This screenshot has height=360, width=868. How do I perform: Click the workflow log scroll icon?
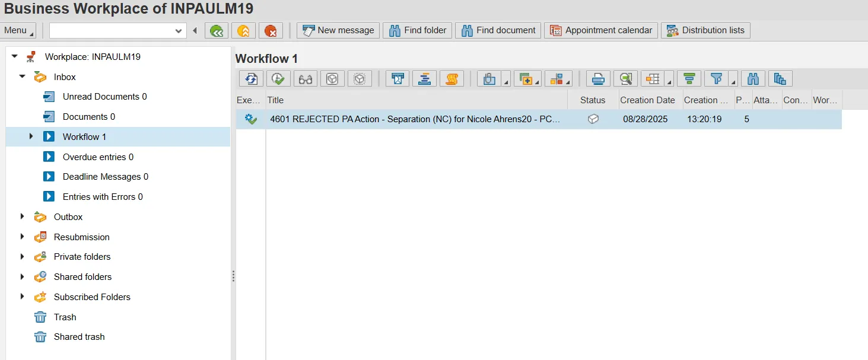pos(452,79)
